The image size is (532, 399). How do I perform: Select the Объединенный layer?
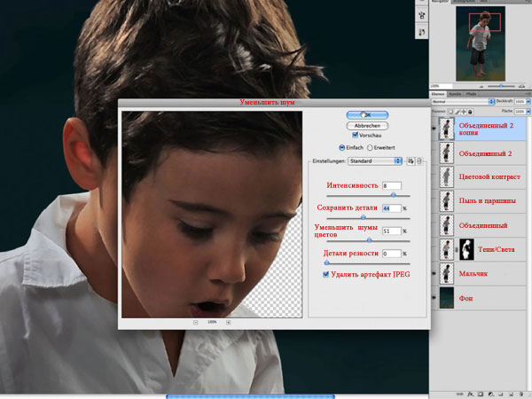(481, 225)
